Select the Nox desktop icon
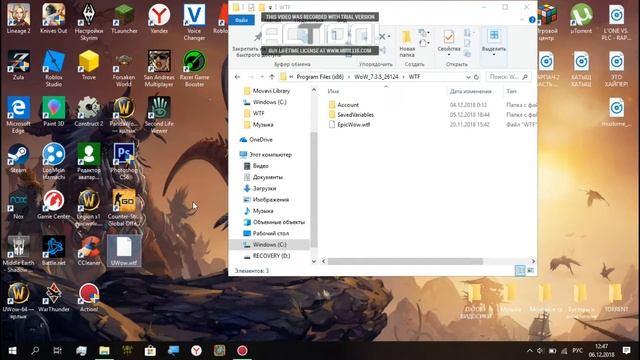Screen dimensions: 640x360 coord(18,205)
